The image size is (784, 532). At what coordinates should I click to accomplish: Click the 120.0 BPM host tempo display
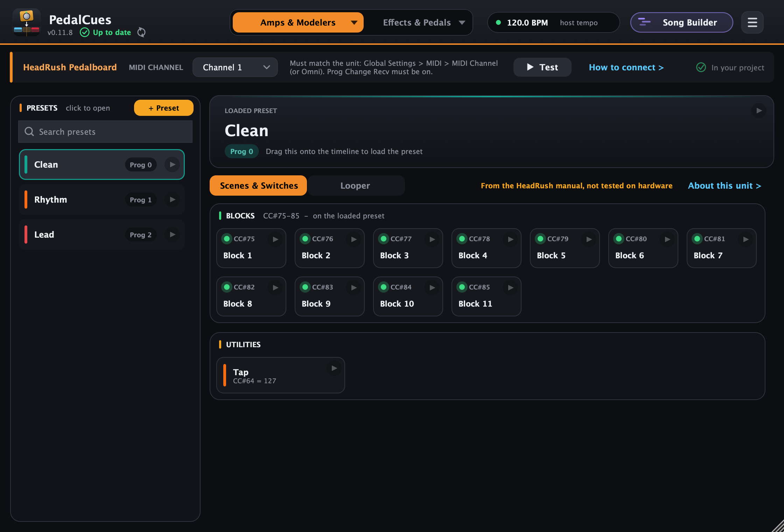coord(553,22)
